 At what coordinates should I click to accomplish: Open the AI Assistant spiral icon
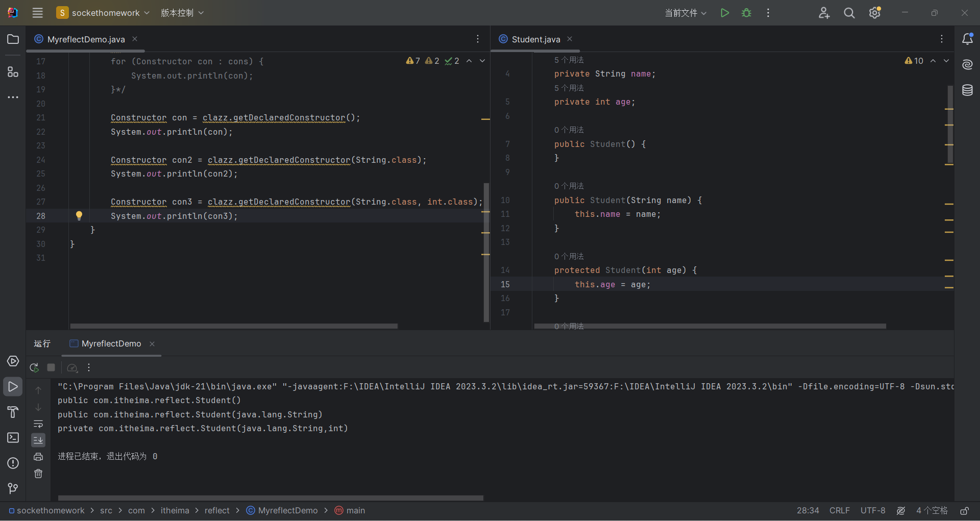(x=967, y=64)
